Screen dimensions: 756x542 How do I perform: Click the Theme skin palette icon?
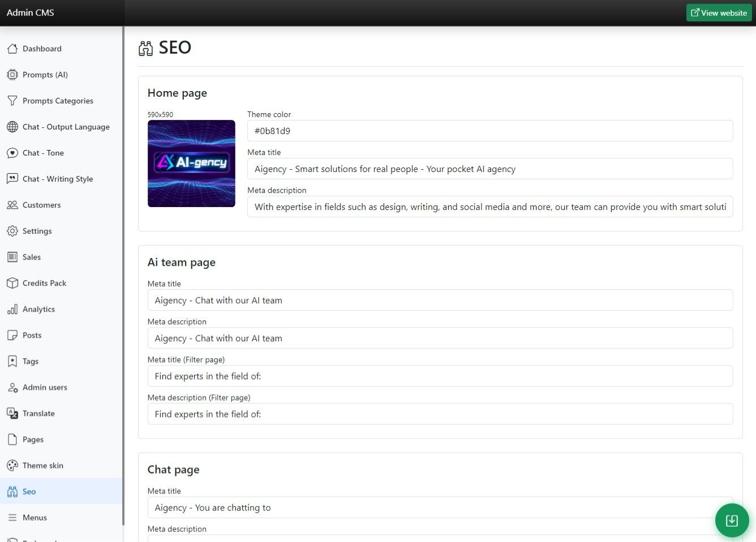(x=12, y=466)
